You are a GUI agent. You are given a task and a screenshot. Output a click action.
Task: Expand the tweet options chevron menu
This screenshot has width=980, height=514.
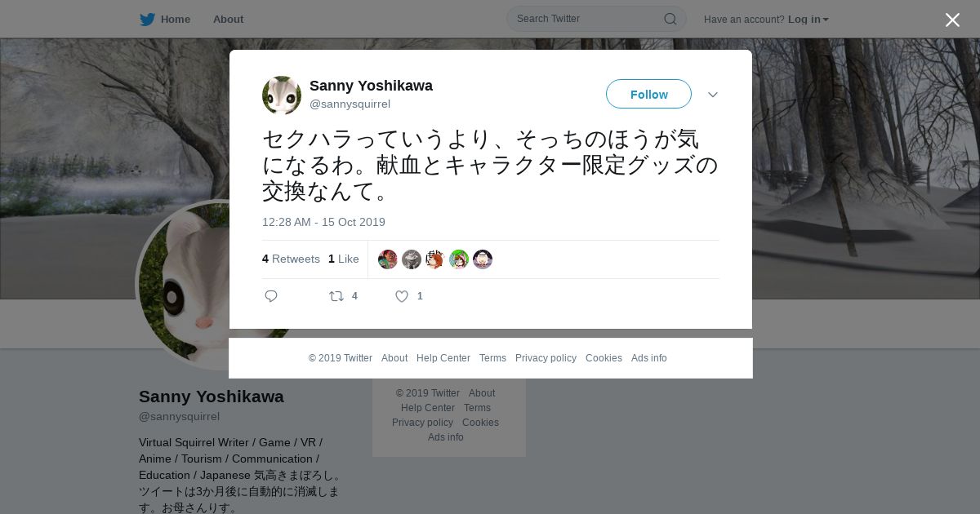point(713,95)
